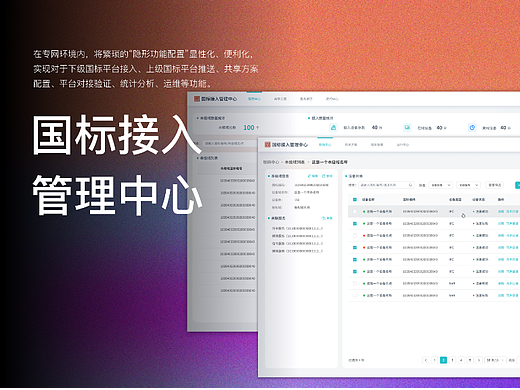This screenshot has width=520, height=390.
Task: Select the highlighted first tab in back window
Action: 254,99
